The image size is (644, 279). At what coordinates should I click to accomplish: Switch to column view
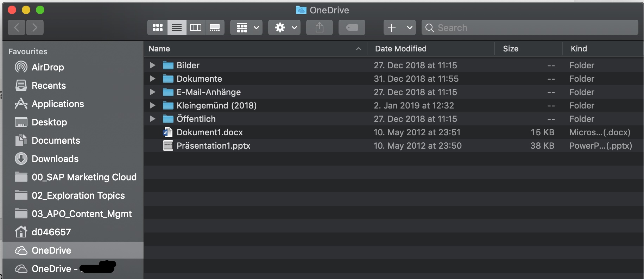point(196,27)
